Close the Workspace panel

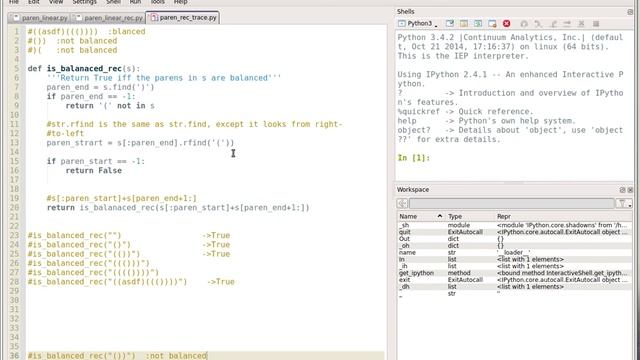pos(630,190)
